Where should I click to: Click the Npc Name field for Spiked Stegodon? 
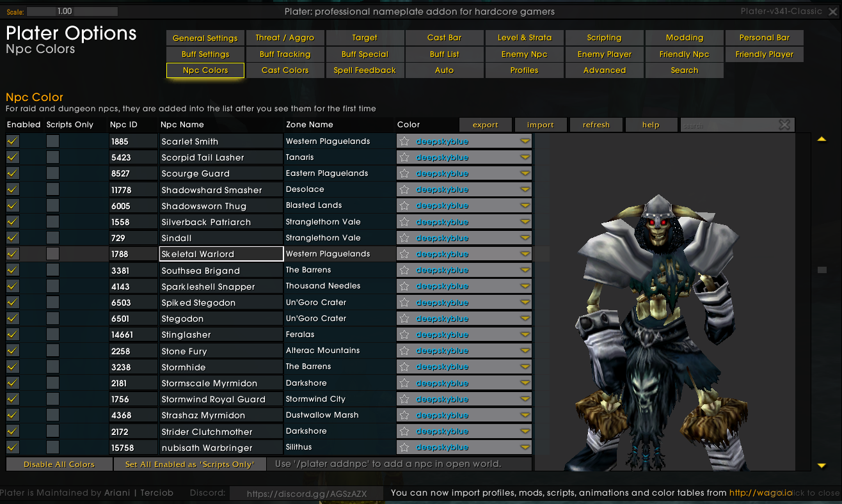coord(221,303)
